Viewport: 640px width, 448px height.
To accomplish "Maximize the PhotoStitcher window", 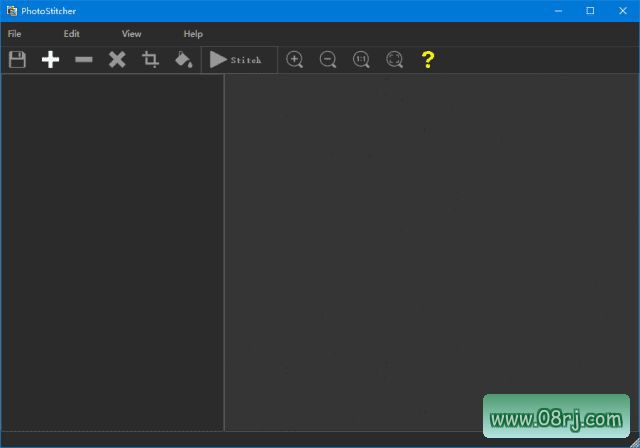I will coord(590,11).
